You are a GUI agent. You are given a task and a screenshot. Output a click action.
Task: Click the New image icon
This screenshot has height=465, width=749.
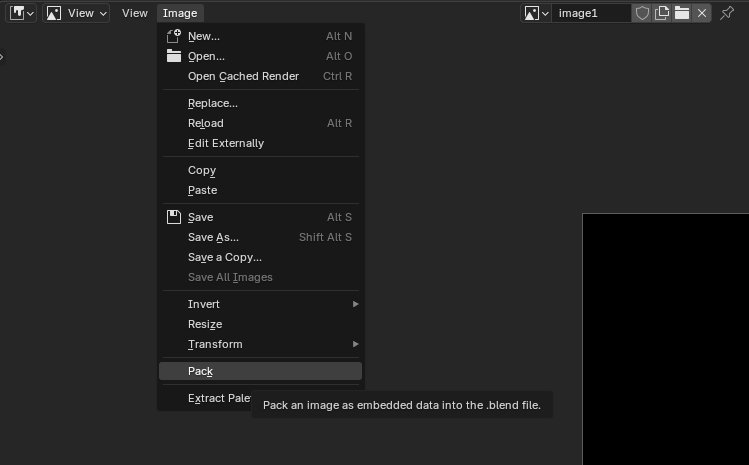(x=174, y=36)
